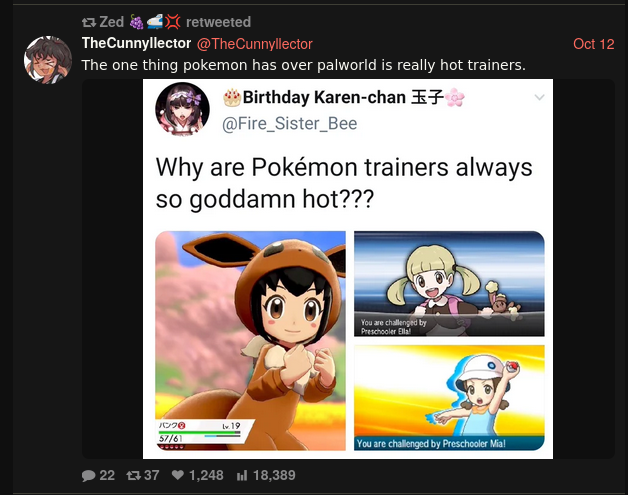Click the 37 retweets count
628x495 pixels.
[152, 475]
